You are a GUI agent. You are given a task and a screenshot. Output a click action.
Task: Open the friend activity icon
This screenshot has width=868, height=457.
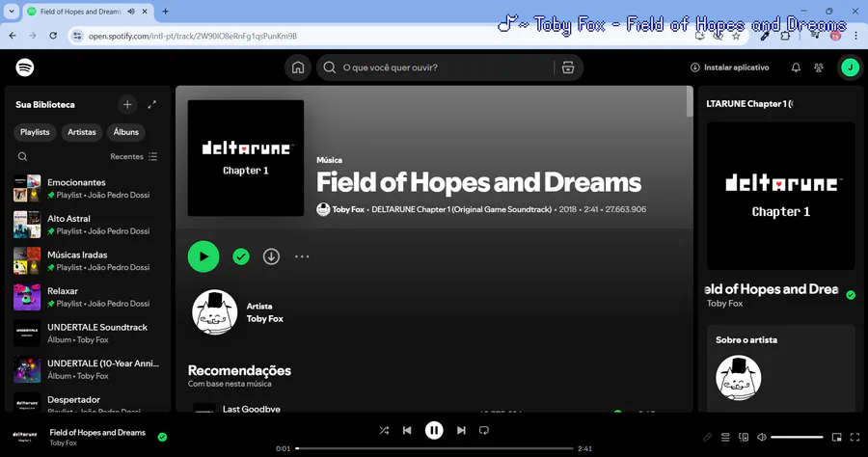819,67
